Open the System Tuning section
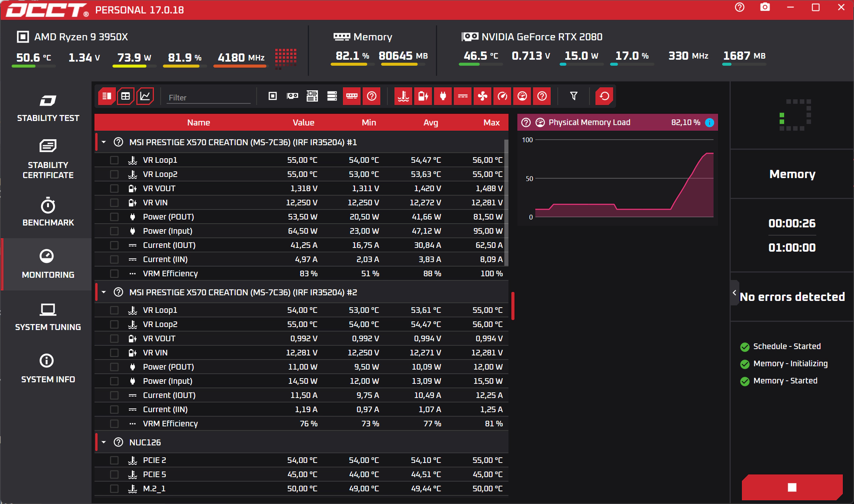This screenshot has height=504, width=854. coord(48,317)
